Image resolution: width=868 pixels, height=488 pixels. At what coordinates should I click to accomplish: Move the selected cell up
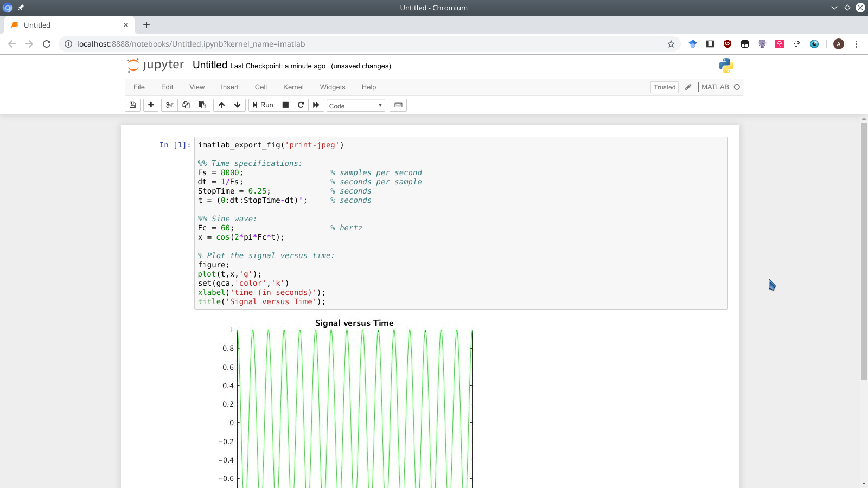[x=221, y=105]
